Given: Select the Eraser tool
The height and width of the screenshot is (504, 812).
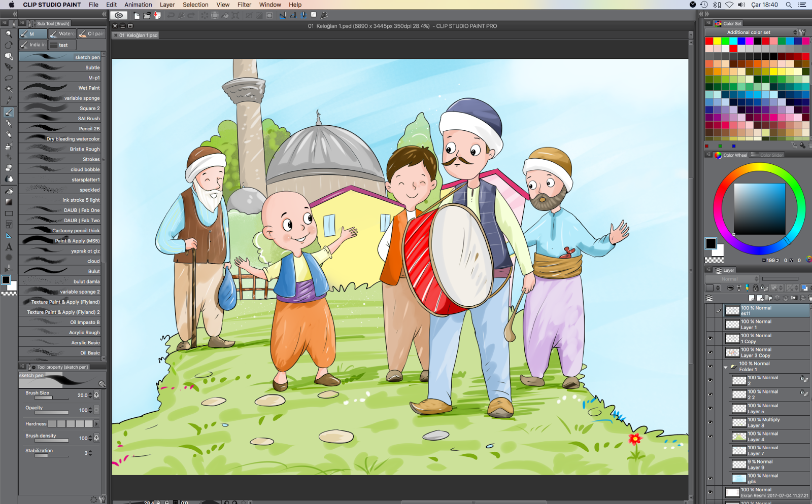Looking at the screenshot, I should (x=9, y=168).
